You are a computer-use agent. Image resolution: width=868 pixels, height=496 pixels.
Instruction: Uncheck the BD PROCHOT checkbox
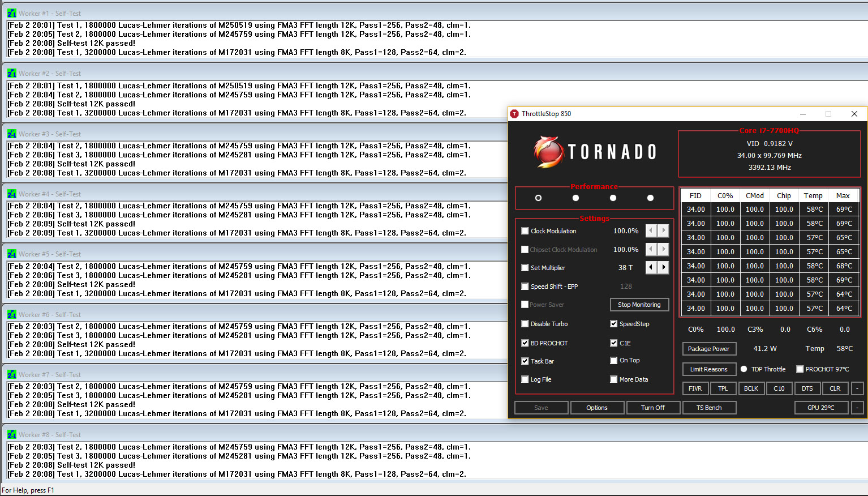[x=525, y=343]
